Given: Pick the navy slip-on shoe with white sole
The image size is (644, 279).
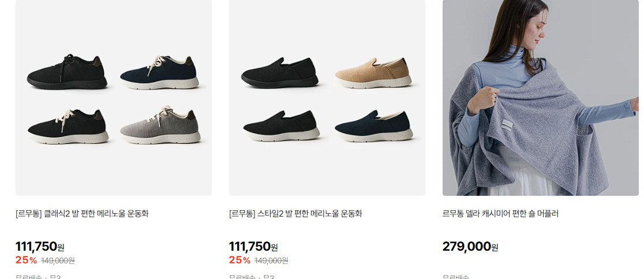Looking at the screenshot, I should click(x=373, y=126).
